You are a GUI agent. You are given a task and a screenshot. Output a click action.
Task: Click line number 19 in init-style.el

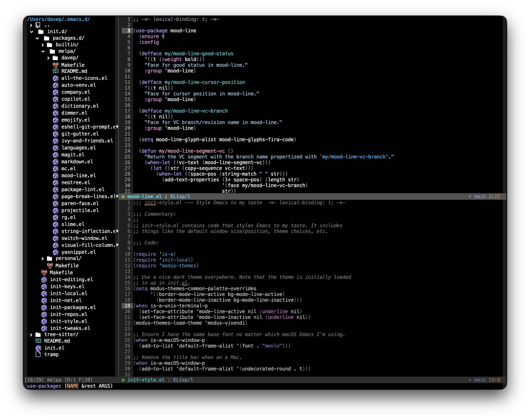tap(127, 306)
